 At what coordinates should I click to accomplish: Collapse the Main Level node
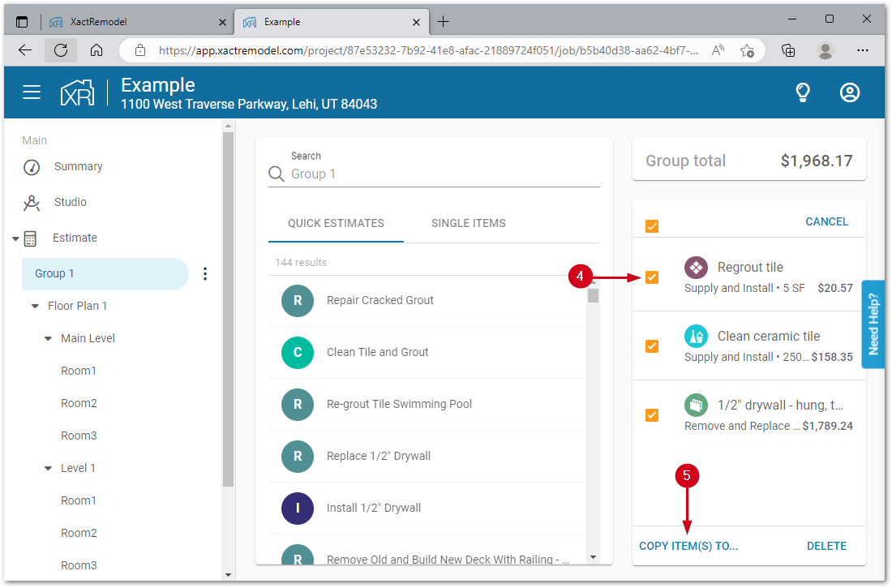pos(48,339)
